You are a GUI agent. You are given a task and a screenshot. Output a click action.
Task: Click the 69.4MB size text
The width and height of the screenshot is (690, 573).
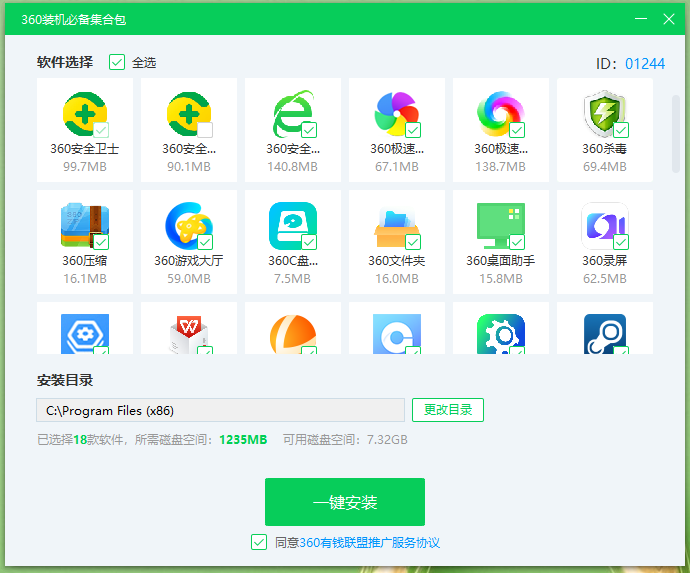point(605,167)
